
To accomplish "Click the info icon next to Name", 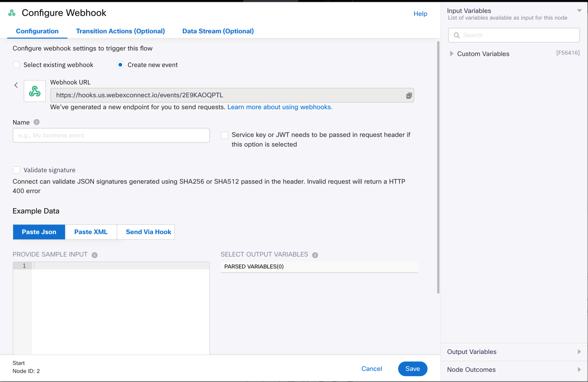I will (x=37, y=122).
